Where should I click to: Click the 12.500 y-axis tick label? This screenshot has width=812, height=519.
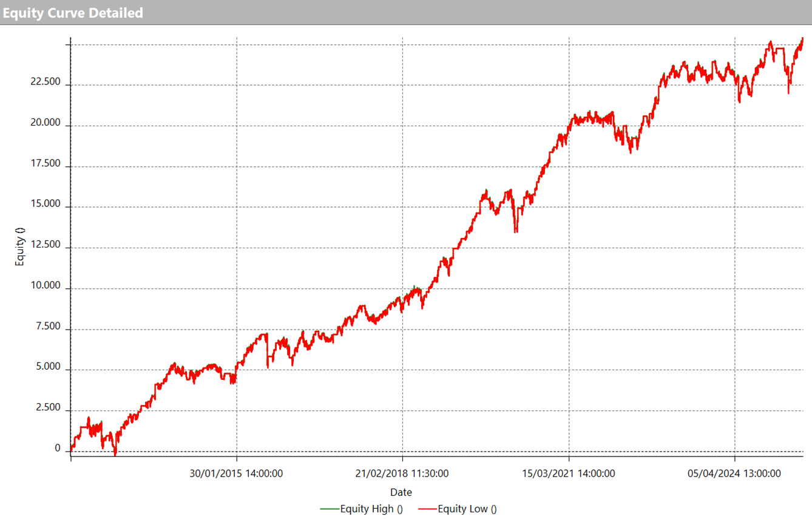(46, 245)
